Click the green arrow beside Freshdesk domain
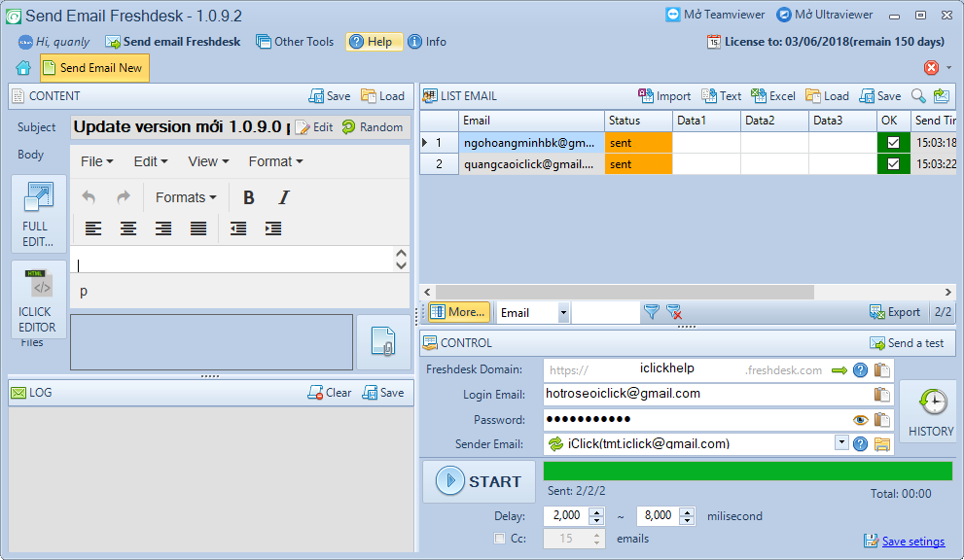Screen dimensions: 964x560 tap(839, 370)
